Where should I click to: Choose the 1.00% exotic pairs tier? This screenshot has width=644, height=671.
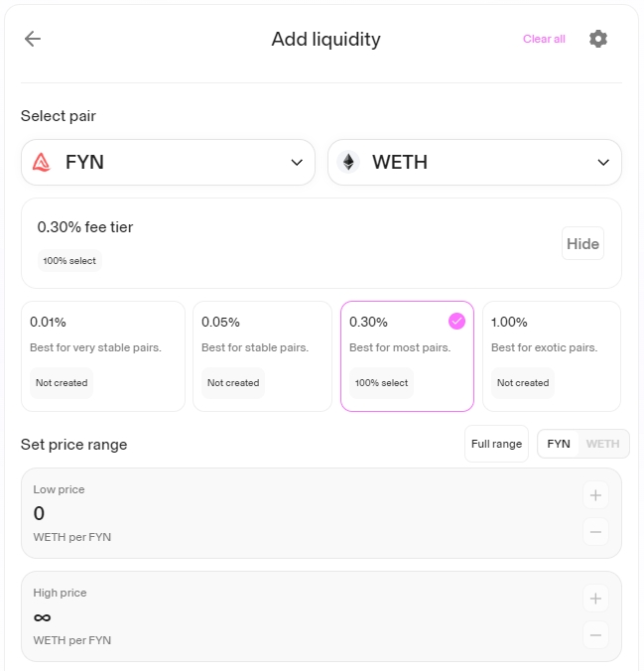click(551, 355)
